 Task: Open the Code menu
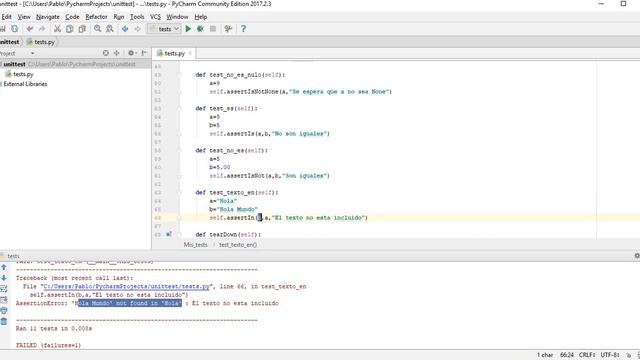[x=72, y=17]
